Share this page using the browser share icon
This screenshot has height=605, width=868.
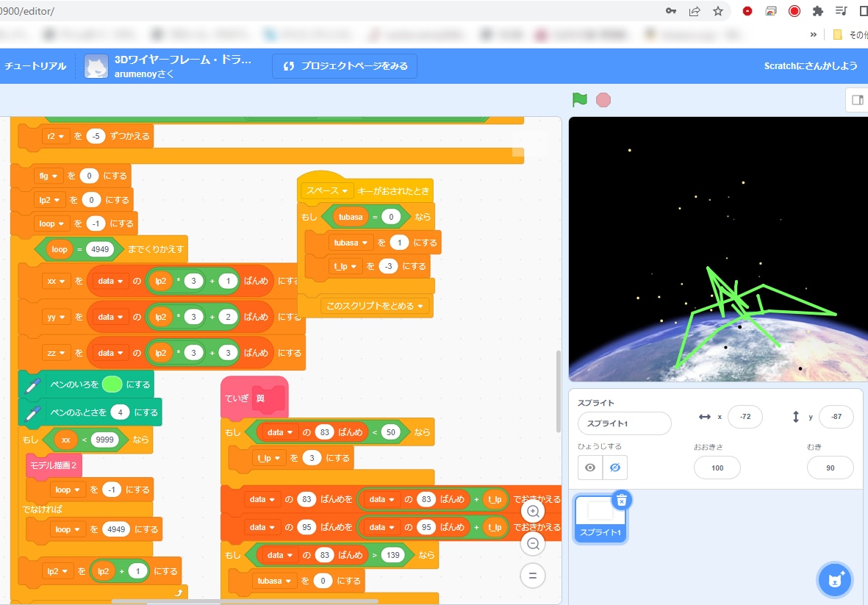[x=694, y=11]
